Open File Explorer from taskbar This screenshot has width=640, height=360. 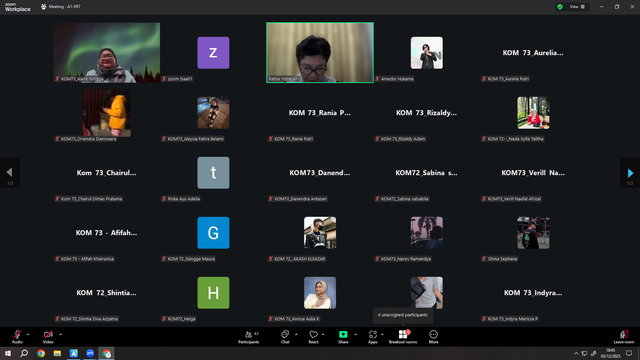57,353
